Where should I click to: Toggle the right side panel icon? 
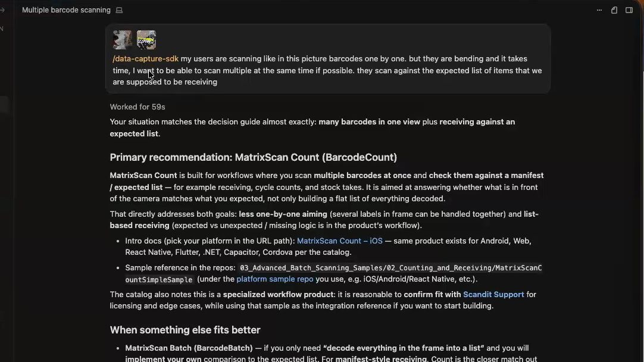point(629,10)
